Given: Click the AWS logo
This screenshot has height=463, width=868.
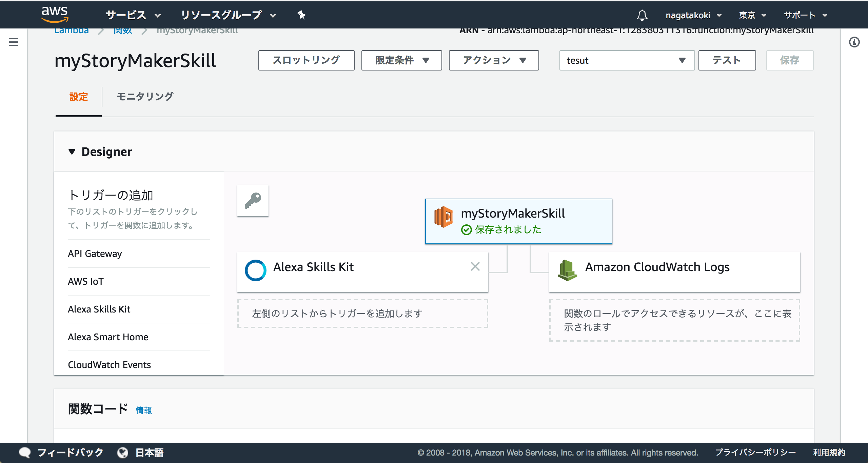Looking at the screenshot, I should (x=55, y=15).
